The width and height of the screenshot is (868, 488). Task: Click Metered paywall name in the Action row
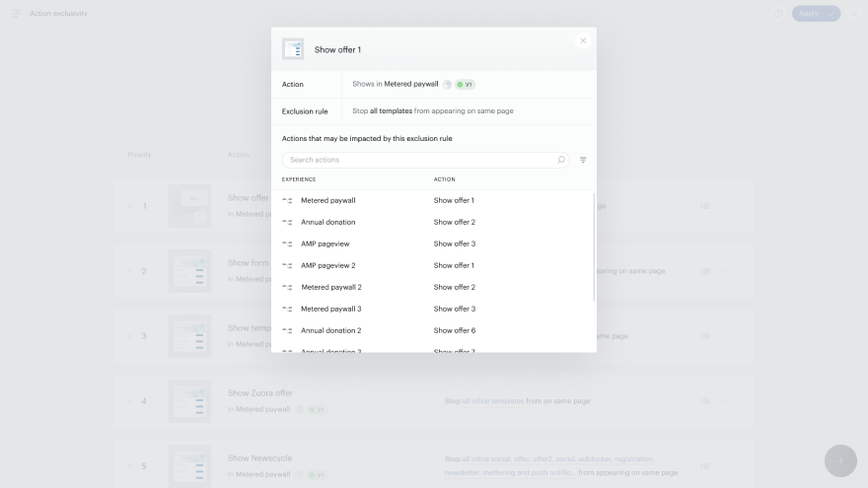click(410, 84)
